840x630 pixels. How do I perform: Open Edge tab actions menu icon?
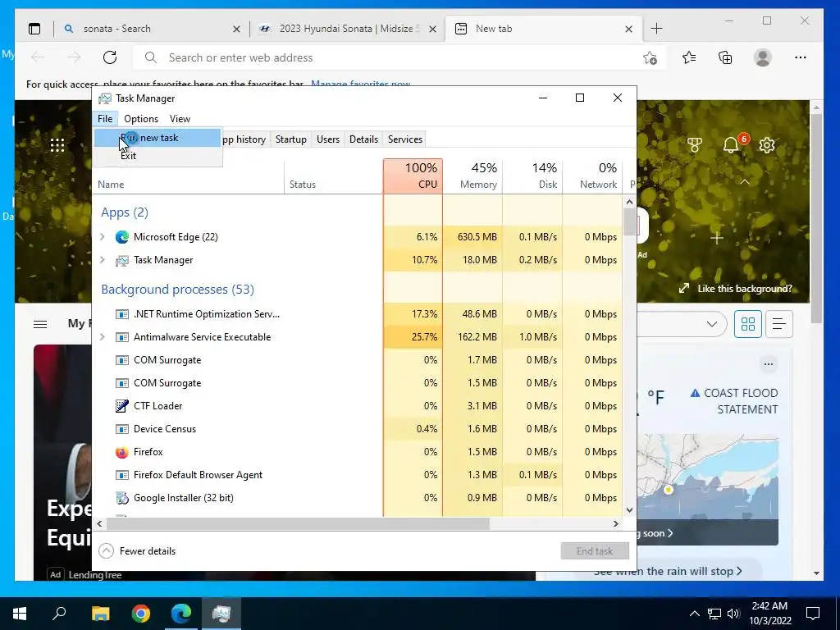(34, 29)
